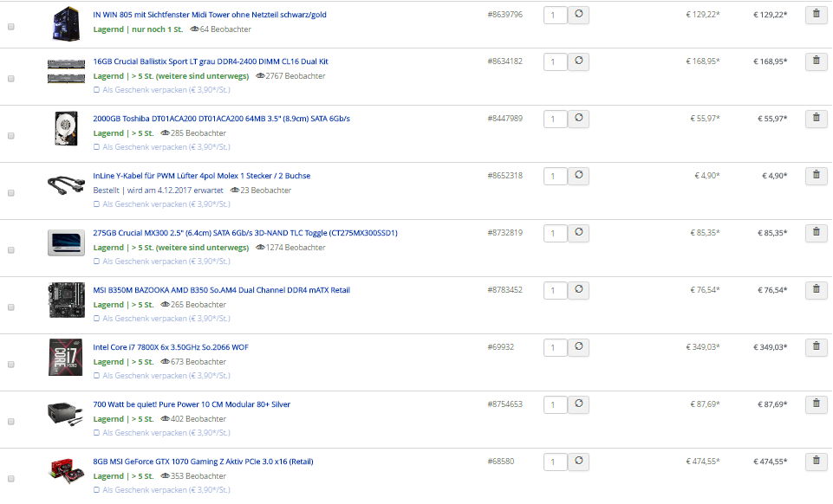
Task: Edit quantity field for Toshiba hard drive
Action: 556,119
